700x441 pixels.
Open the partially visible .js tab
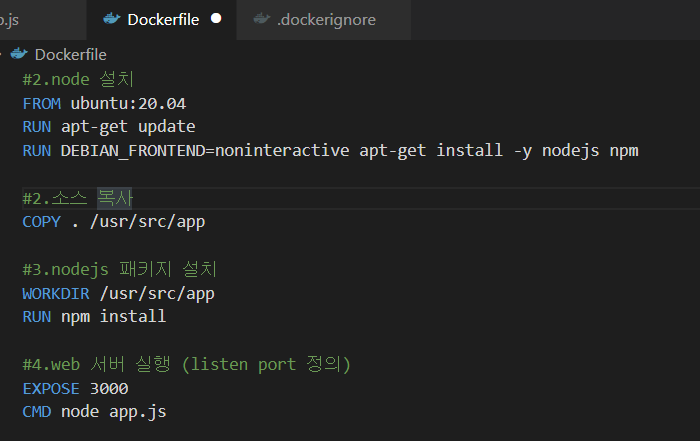coord(42,20)
